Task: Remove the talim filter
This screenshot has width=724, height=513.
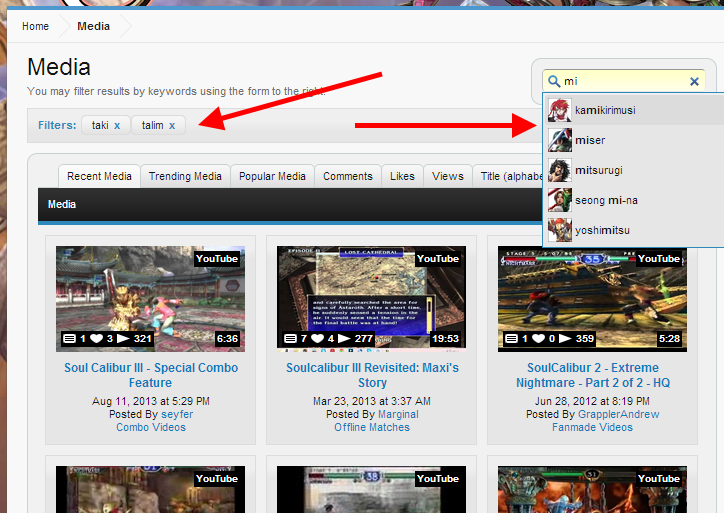Action: click(x=172, y=126)
